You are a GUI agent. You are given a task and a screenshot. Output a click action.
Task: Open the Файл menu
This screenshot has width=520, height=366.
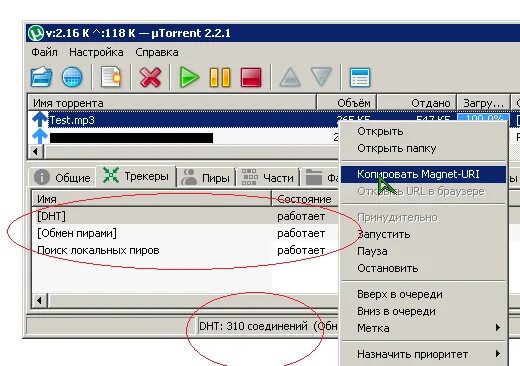[44, 52]
